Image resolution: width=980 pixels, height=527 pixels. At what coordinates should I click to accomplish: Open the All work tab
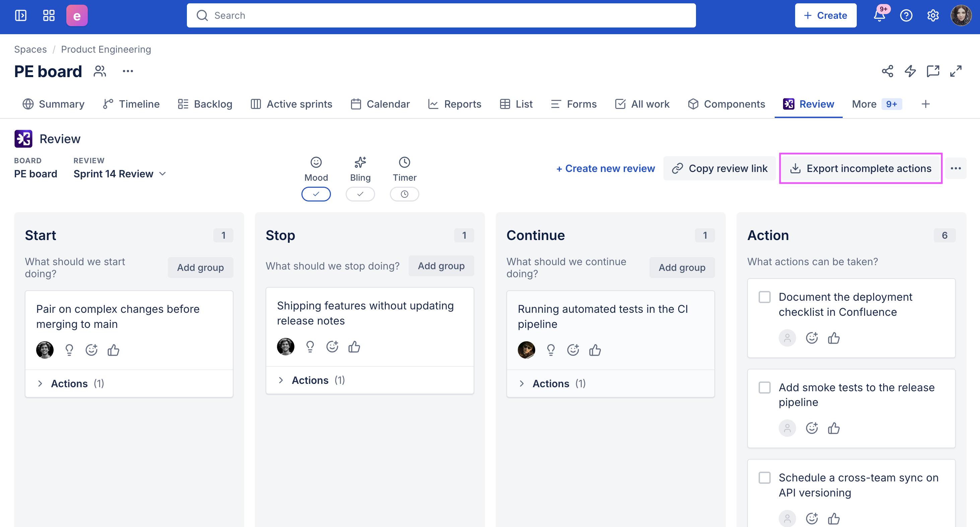click(642, 104)
